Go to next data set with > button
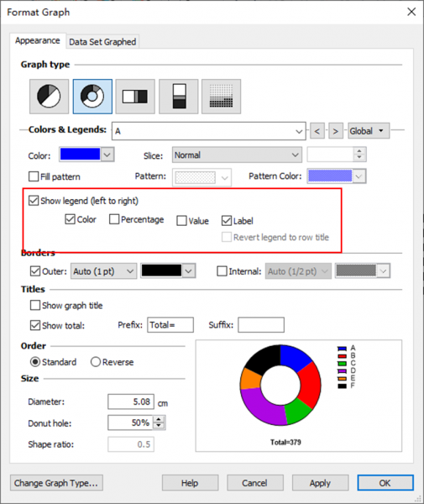 pos(336,131)
